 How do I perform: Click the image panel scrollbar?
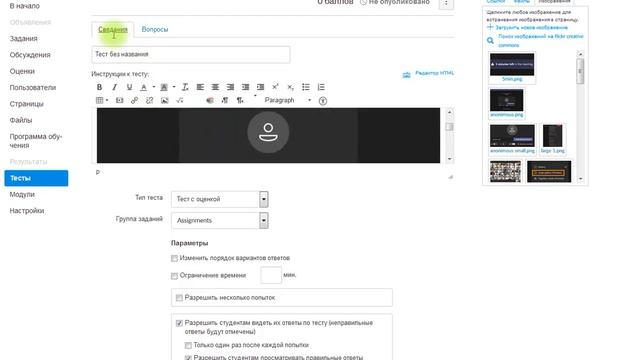580,116
